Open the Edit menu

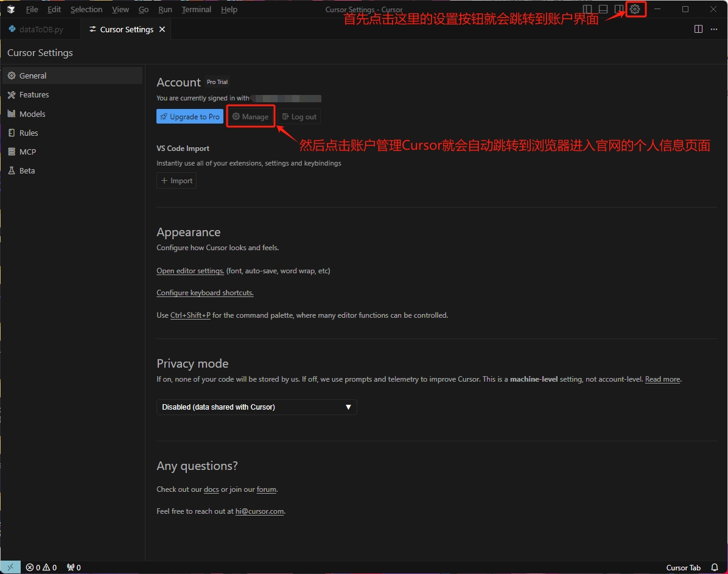[x=54, y=9]
